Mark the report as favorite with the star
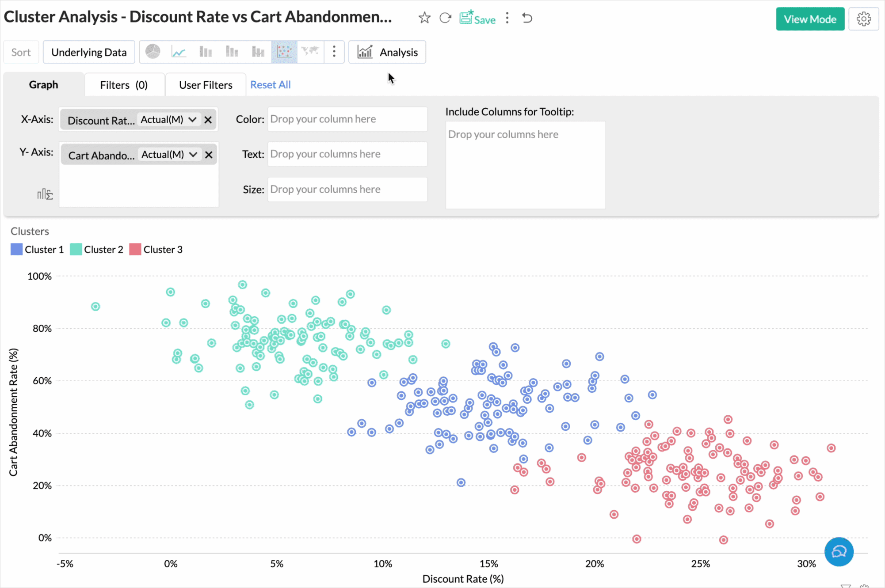 (x=424, y=18)
